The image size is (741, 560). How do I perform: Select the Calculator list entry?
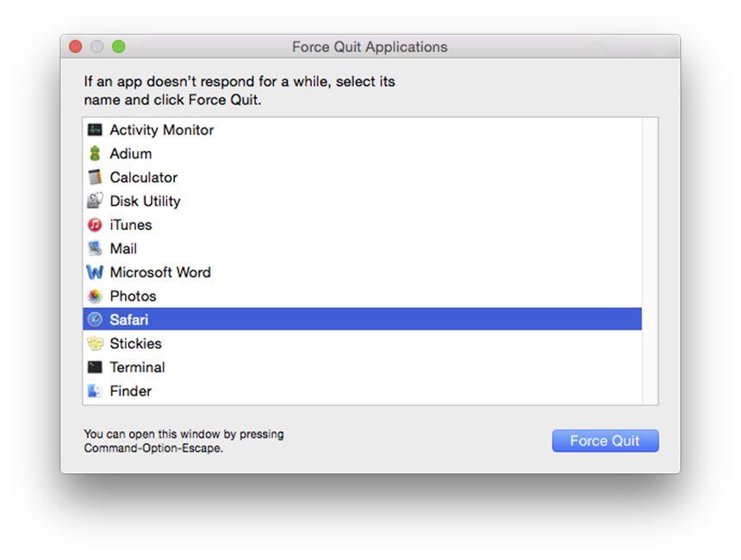[363, 177]
